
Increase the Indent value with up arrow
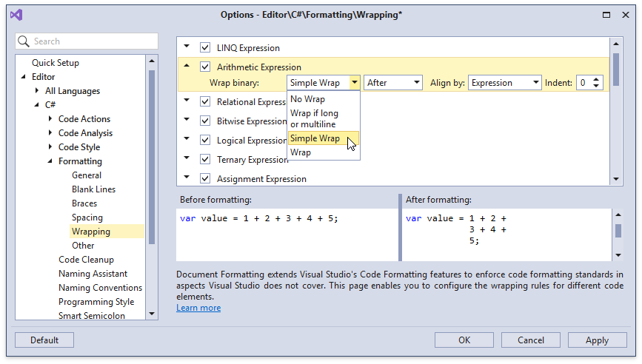(597, 79)
